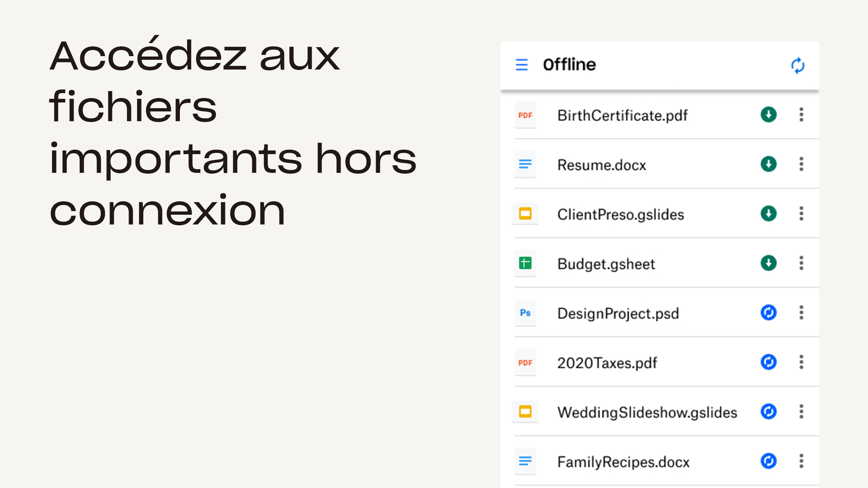
Task: Open the Resume.docx file name
Action: tap(601, 165)
